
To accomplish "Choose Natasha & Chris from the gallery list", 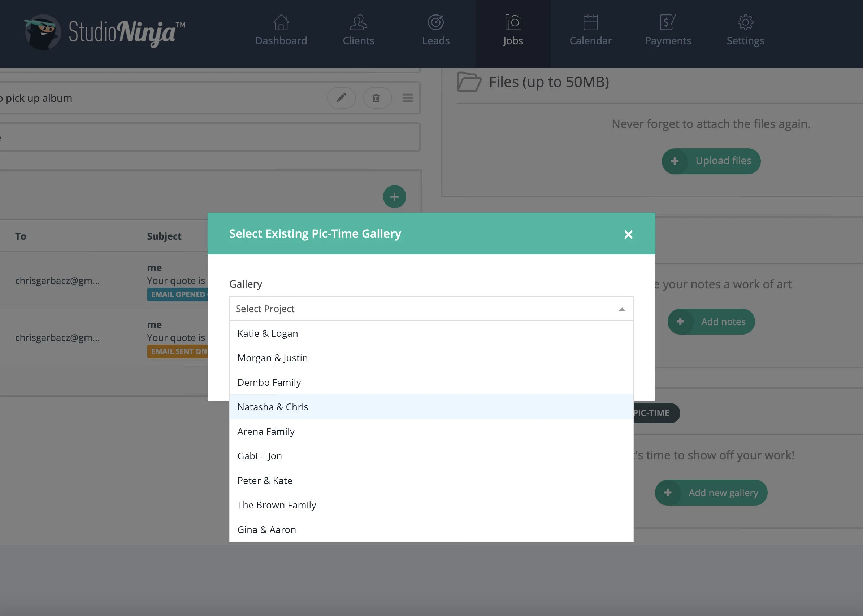I will (273, 407).
